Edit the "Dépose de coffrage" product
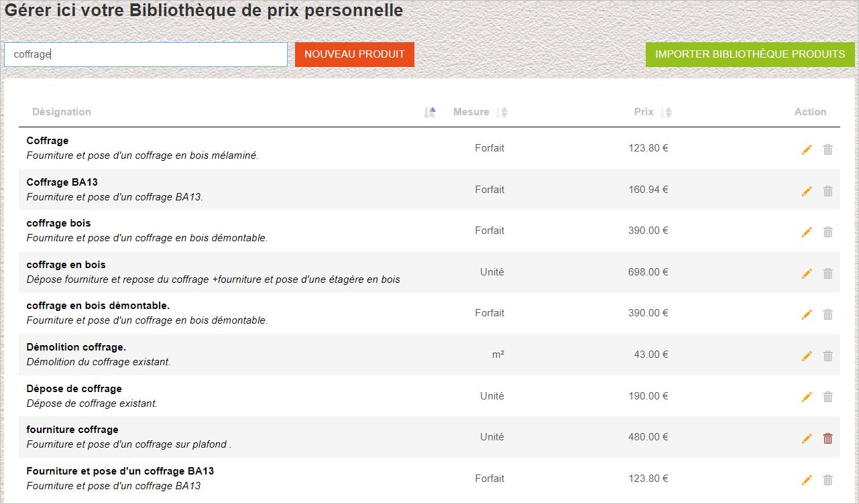Image resolution: width=859 pixels, height=504 pixels. tap(807, 397)
